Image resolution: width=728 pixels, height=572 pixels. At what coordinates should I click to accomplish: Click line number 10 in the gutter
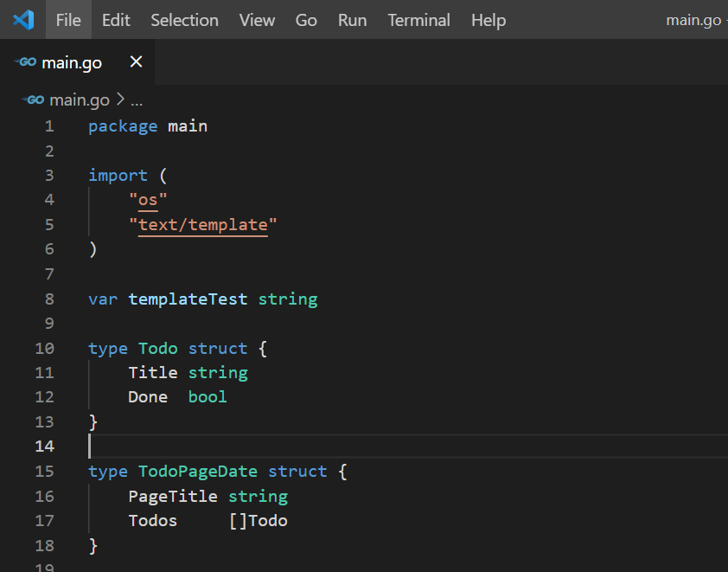pos(45,349)
